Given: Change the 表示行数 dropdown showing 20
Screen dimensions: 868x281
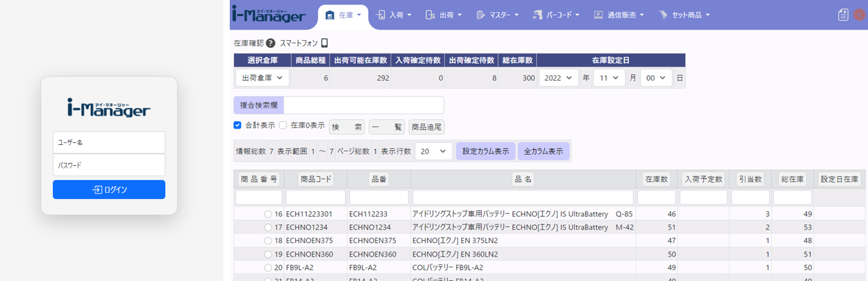Looking at the screenshot, I should tap(433, 151).
